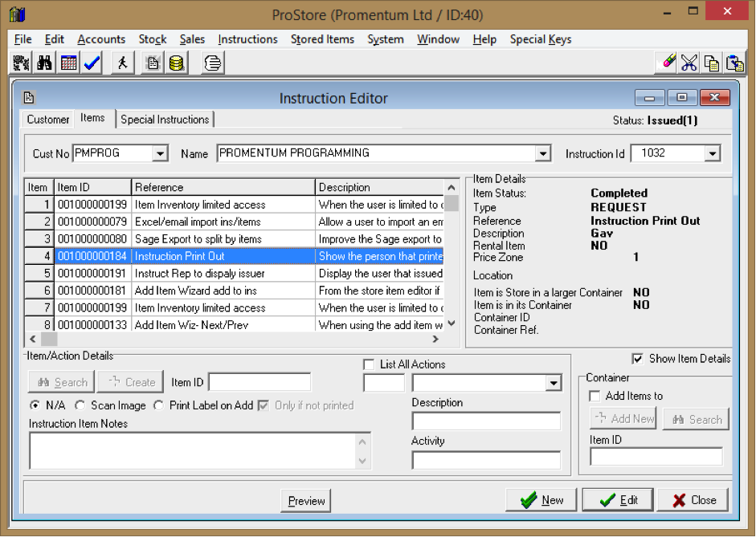Open the Instructions menu
Screen dimensions: 756x537
click(x=247, y=39)
